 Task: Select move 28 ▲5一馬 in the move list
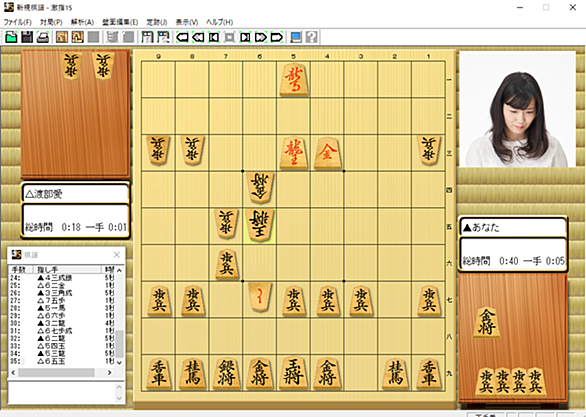[x=62, y=308]
